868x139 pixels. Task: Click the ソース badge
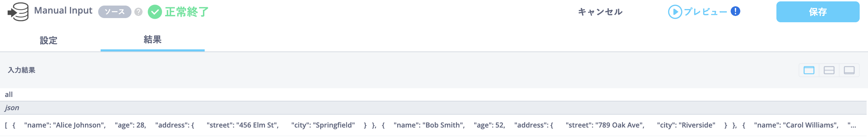[114, 12]
